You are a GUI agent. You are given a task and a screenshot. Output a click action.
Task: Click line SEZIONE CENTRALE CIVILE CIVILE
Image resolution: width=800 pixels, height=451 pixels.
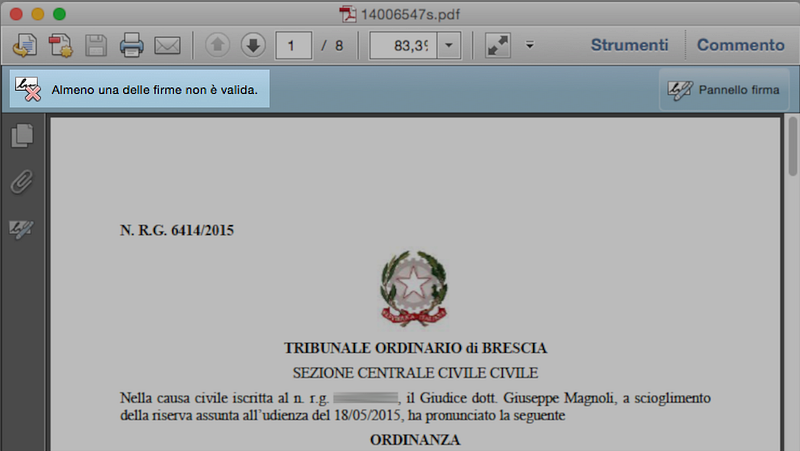click(x=415, y=373)
